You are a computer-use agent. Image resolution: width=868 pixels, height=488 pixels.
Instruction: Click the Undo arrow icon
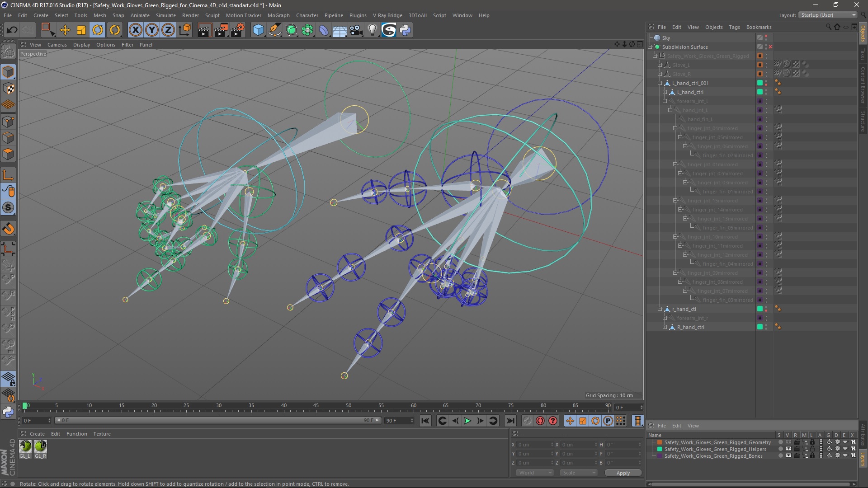click(12, 30)
